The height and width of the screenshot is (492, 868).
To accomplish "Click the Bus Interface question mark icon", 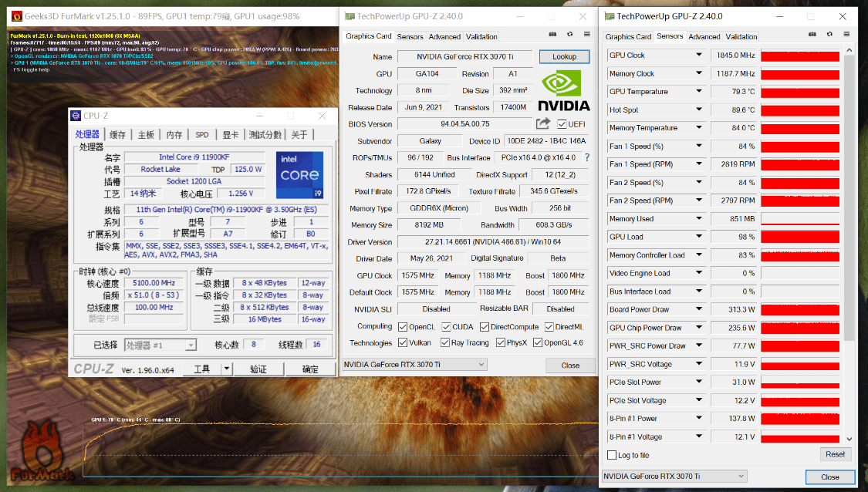I will (587, 157).
